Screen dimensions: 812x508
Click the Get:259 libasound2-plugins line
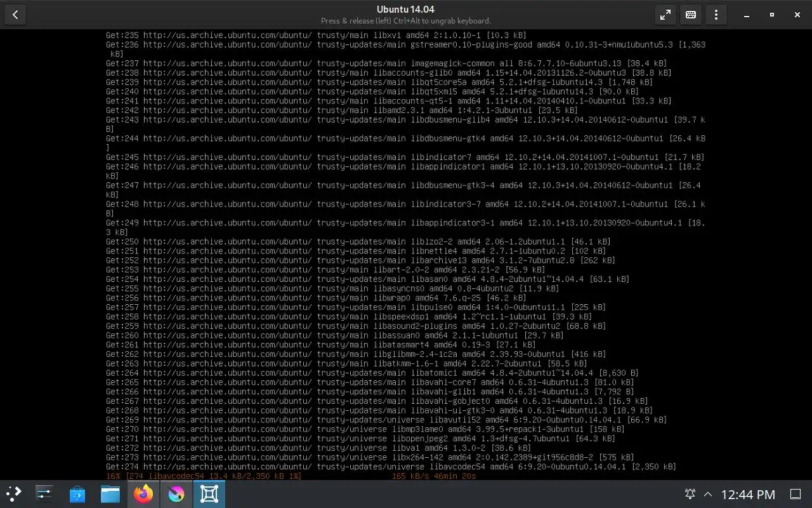pos(356,326)
